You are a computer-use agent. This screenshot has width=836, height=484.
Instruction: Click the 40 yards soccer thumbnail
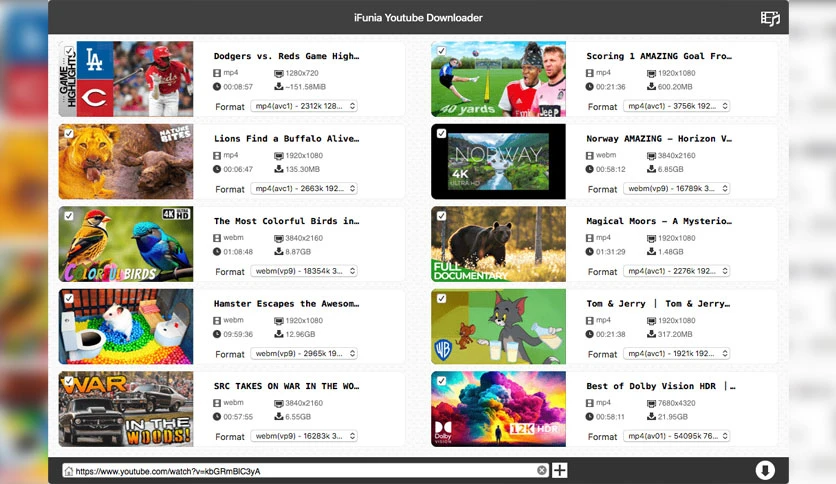499,79
